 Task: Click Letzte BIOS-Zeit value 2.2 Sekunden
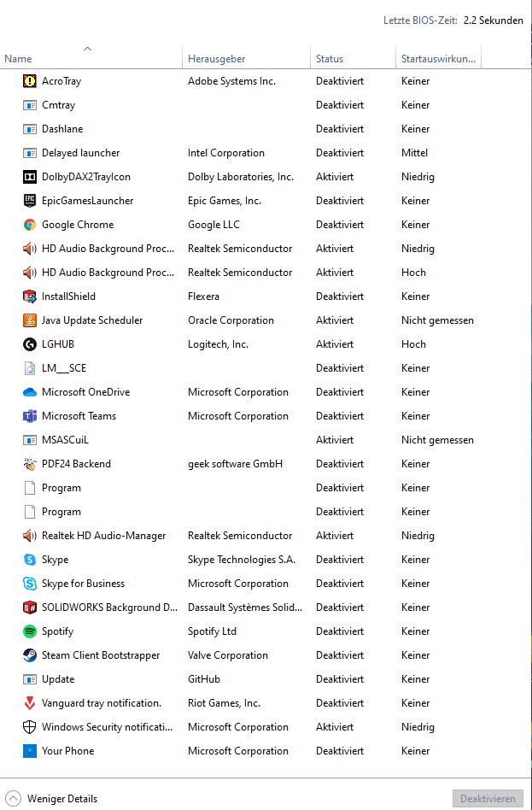(494, 21)
